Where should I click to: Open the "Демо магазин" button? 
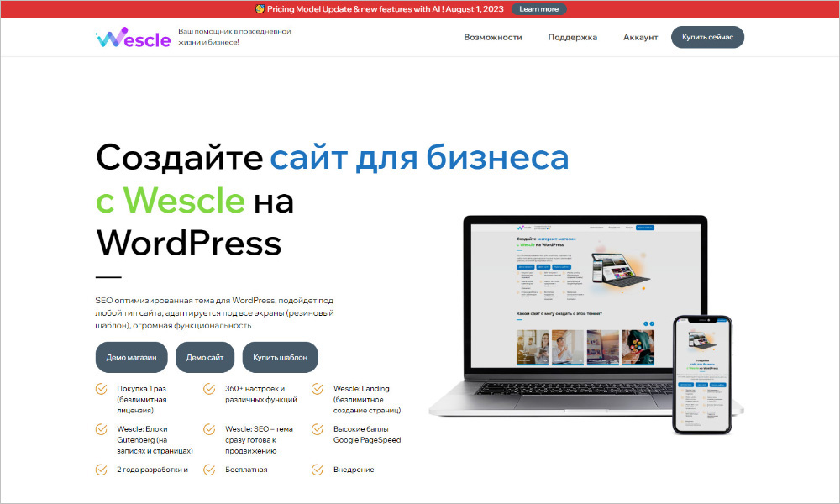click(x=131, y=357)
